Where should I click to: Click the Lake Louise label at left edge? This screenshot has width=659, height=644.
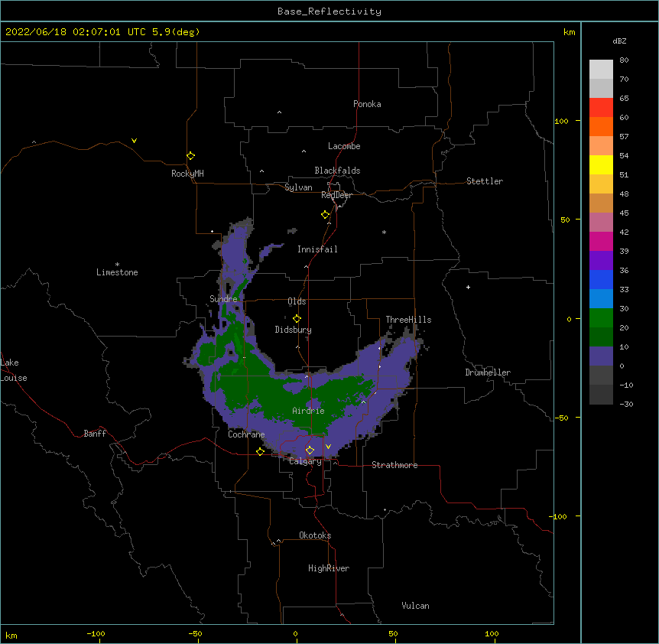(x=14, y=370)
